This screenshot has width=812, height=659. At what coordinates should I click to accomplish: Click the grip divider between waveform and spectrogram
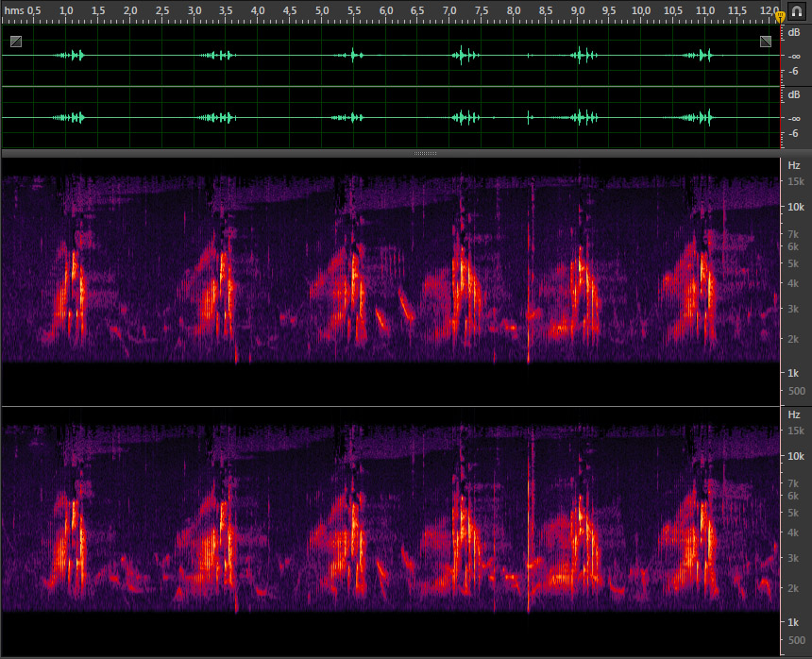click(x=425, y=153)
